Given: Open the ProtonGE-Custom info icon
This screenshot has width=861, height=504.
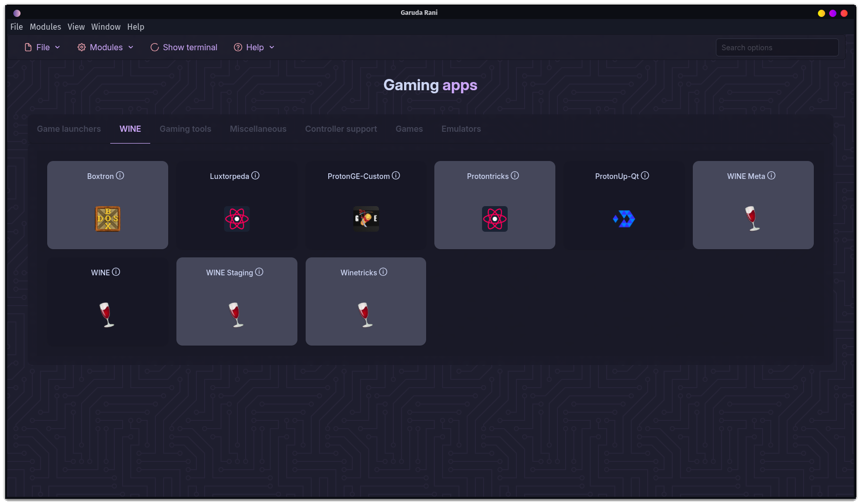Looking at the screenshot, I should point(396,175).
